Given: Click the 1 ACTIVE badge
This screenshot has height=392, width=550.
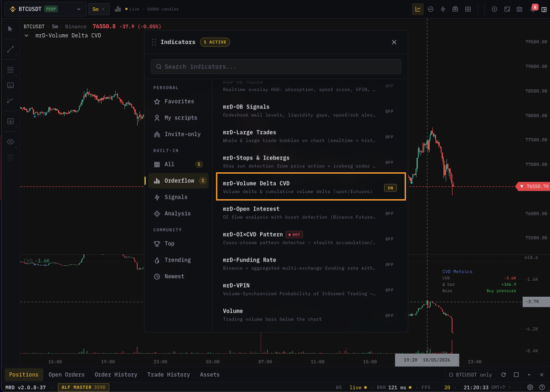Looking at the screenshot, I should 215,42.
